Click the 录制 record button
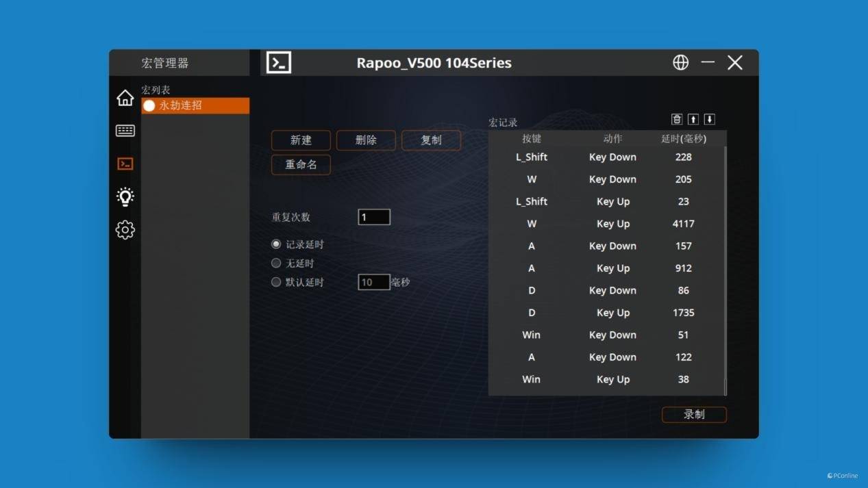The image size is (868, 488). [694, 414]
